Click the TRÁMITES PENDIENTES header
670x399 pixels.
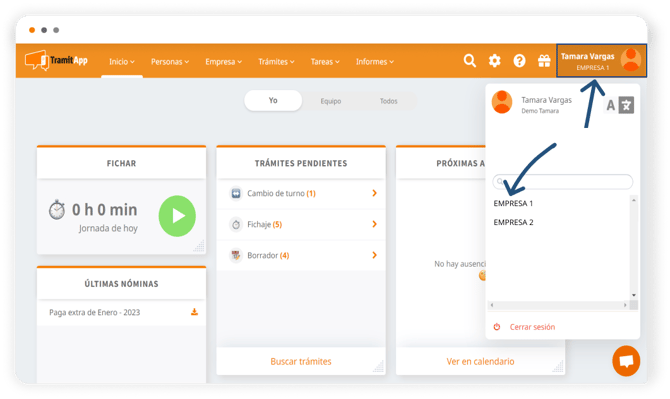point(301,163)
